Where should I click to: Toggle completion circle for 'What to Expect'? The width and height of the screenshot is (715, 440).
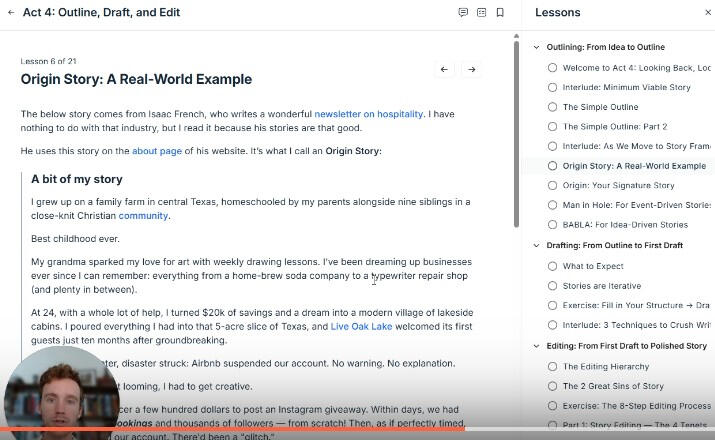552,267
